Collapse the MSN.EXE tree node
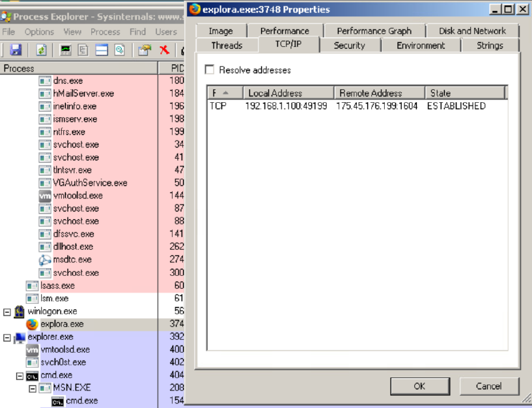This screenshot has height=408, width=532. pos(33,388)
